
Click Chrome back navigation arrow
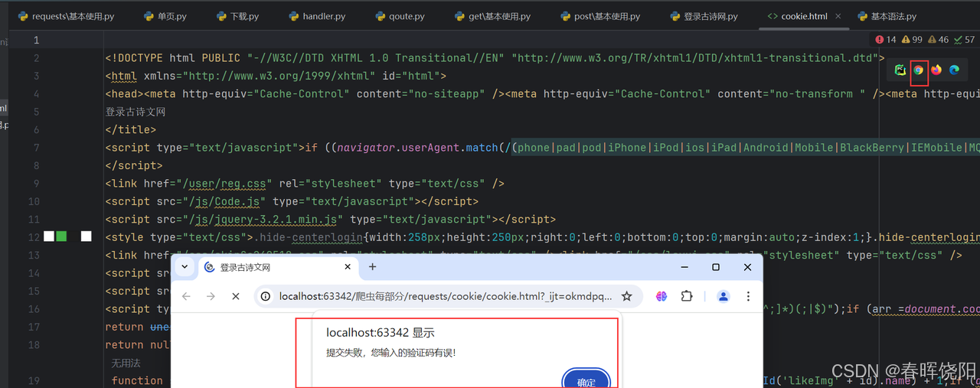(x=187, y=296)
